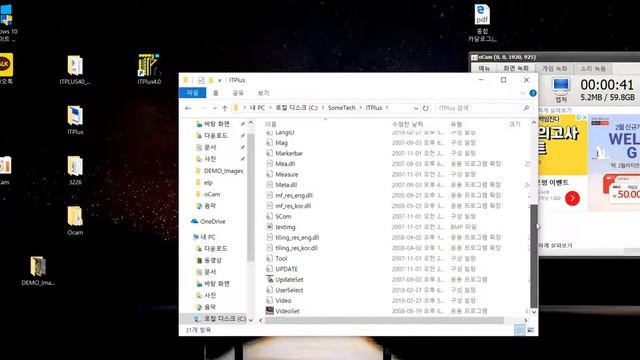Screen dimensions: 640x360
Task: Click the chevron after SomeTech in address bar
Action: point(361,108)
